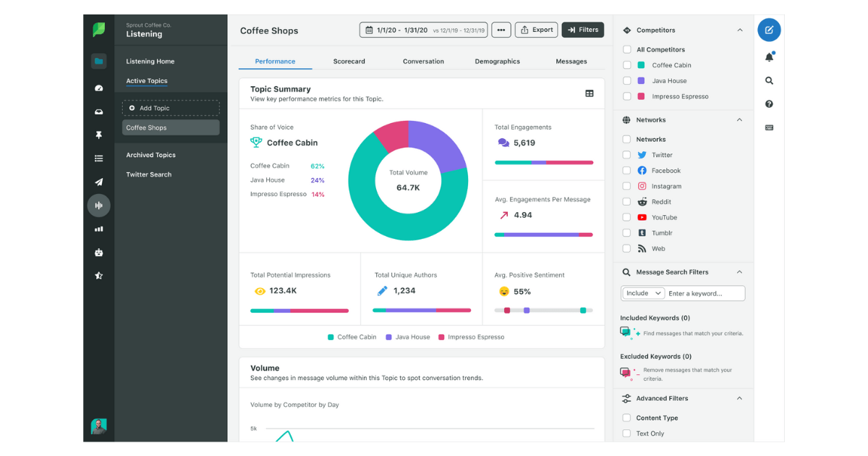Open the dashboard gauge icon
The image size is (868, 456).
[x=99, y=88]
